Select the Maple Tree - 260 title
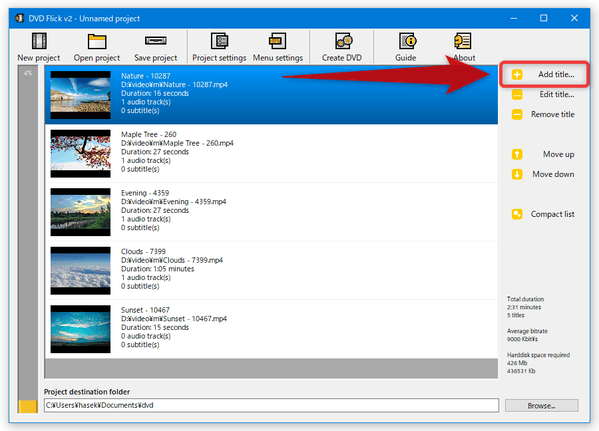The image size is (599, 431). coord(271,154)
